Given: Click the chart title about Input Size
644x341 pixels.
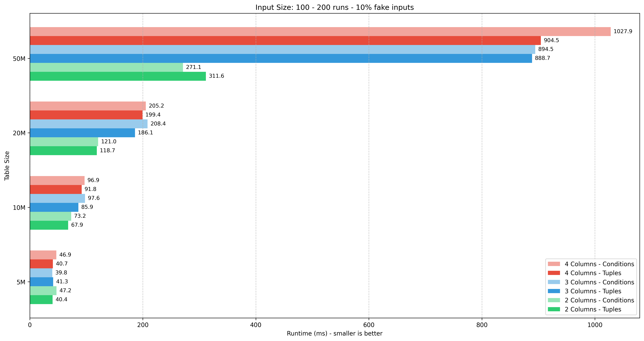Looking at the screenshot, I should pos(335,7).
